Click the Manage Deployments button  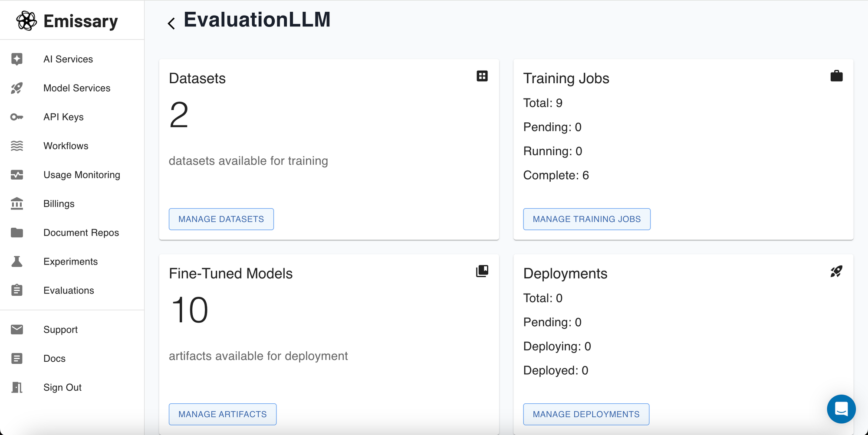point(586,414)
